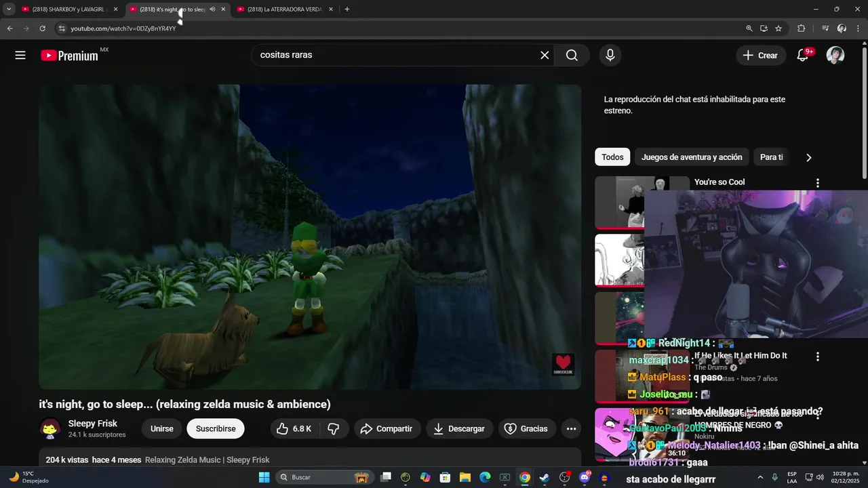This screenshot has height=488, width=868.
Task: Click the Suscribirse button
Action: [x=216, y=428]
